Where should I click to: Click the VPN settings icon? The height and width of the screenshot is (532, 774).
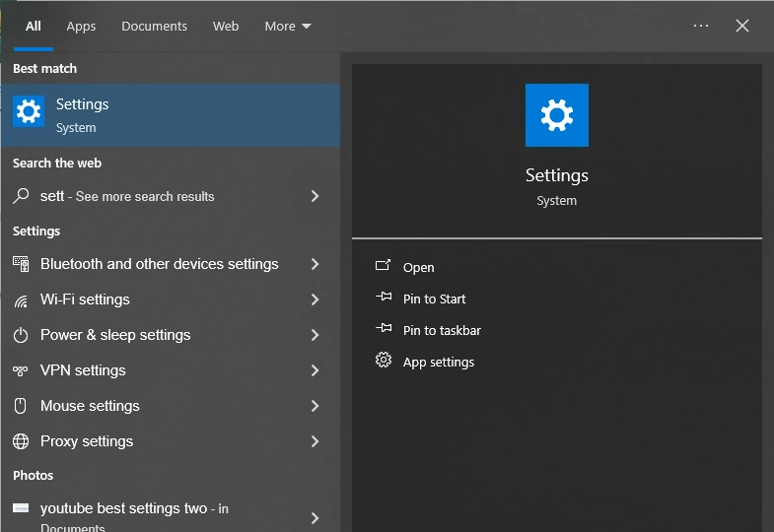[x=21, y=370]
